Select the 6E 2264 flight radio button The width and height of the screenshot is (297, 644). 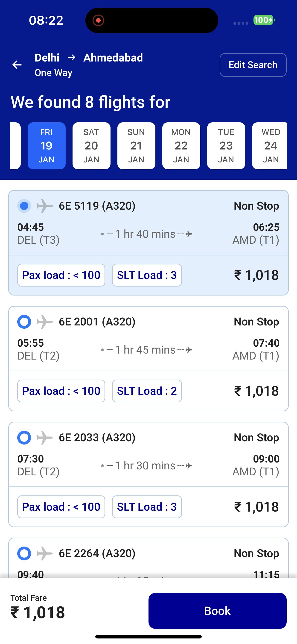tap(24, 553)
